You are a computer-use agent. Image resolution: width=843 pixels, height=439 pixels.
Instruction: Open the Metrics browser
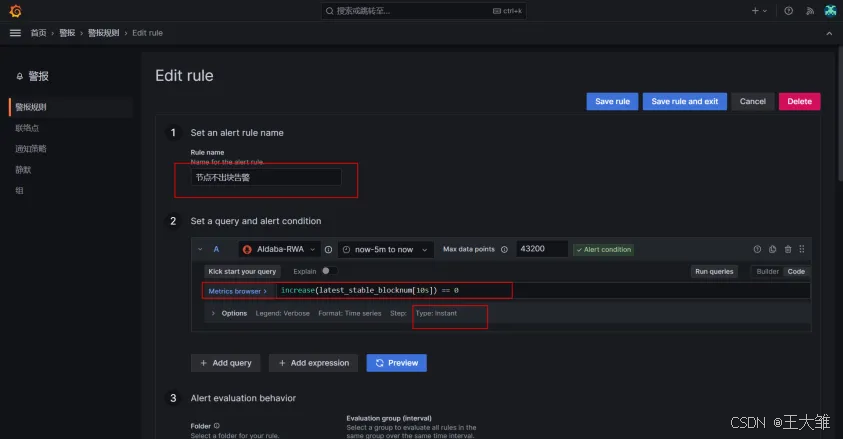pos(238,291)
